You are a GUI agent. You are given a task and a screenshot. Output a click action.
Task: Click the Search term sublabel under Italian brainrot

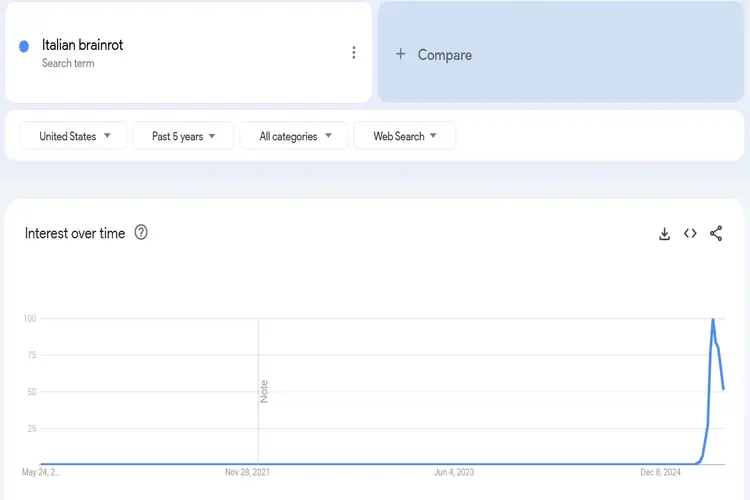tap(68, 63)
